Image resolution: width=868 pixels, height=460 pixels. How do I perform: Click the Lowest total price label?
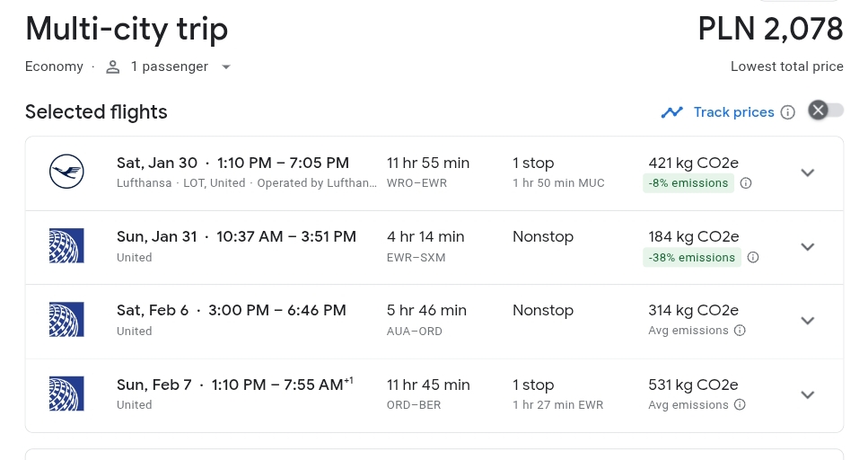click(787, 66)
